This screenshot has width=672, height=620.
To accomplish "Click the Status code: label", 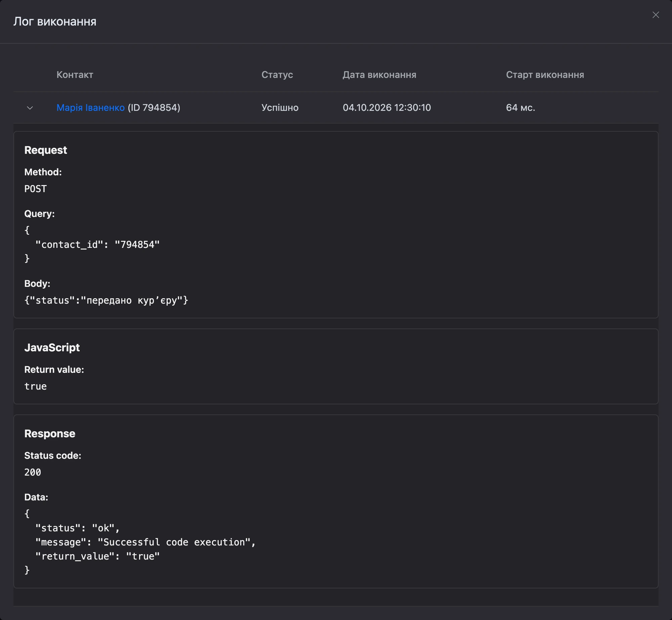I will coord(53,455).
